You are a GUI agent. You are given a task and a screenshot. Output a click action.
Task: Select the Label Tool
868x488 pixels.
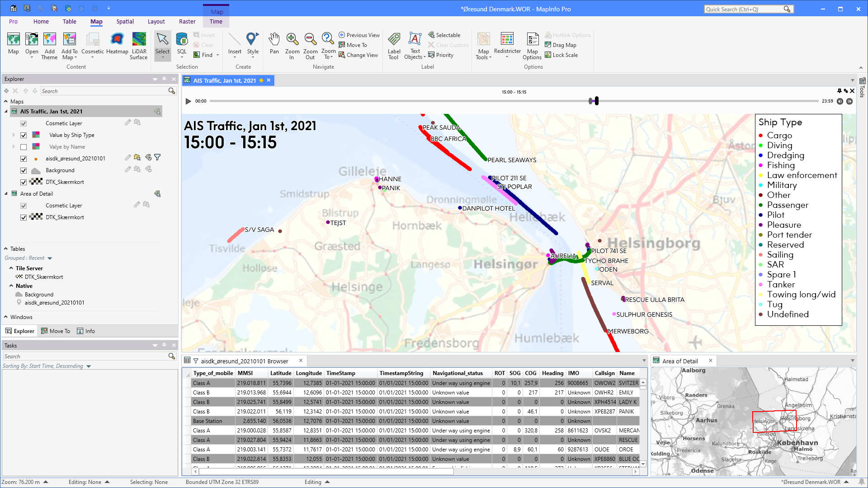[x=394, y=45]
